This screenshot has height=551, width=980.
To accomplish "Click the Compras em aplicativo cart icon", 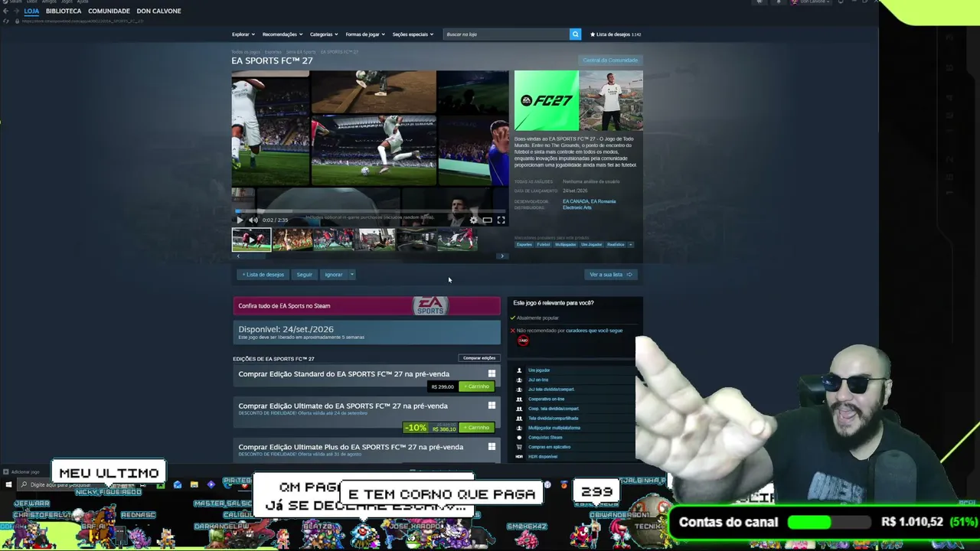I will (519, 447).
